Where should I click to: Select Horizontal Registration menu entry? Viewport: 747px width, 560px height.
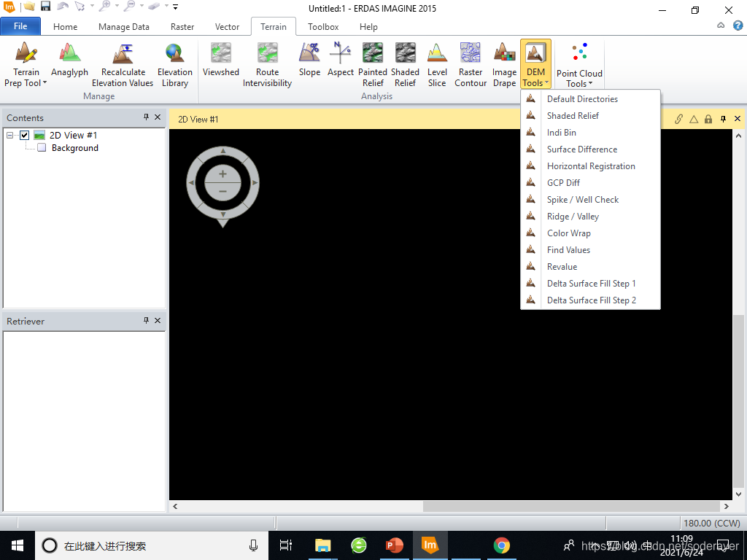coord(590,166)
